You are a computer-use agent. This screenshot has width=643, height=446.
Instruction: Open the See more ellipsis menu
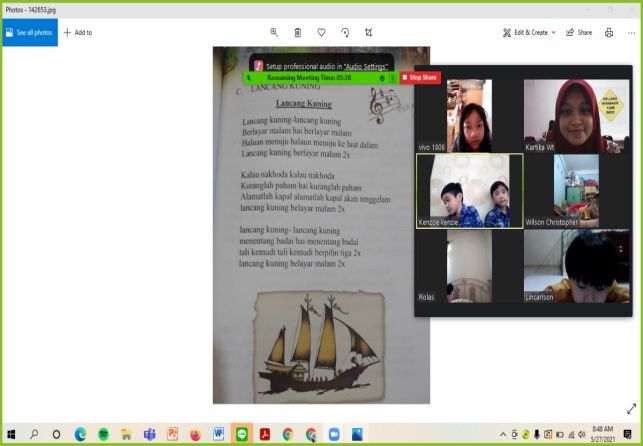632,33
